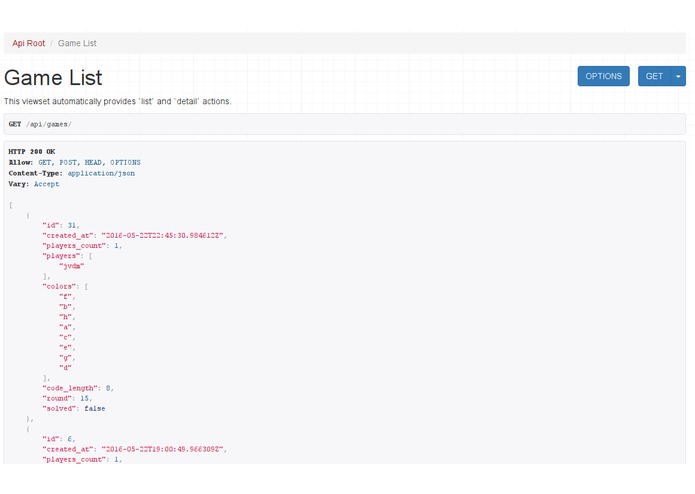The height and width of the screenshot is (494, 695).
Task: Click the viewset description sentence
Action: click(x=117, y=101)
